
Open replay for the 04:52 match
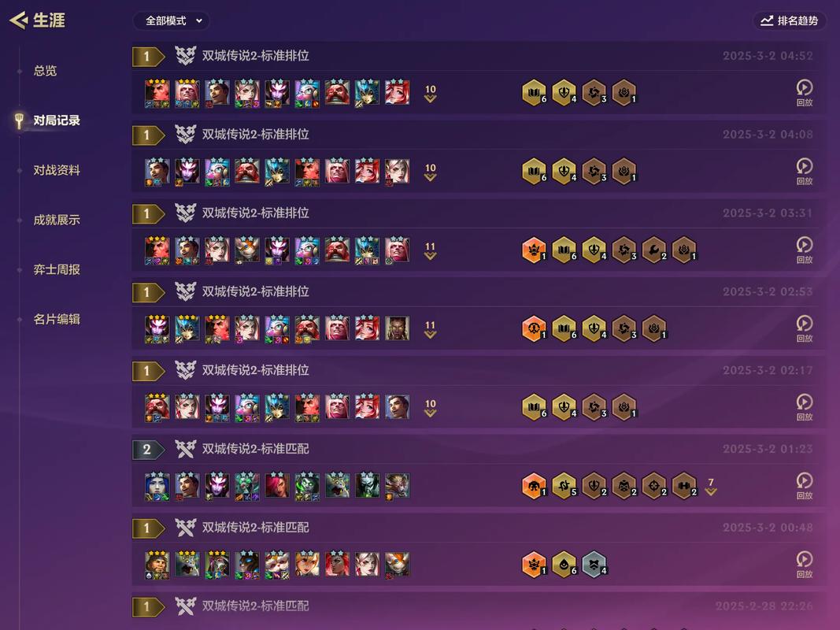click(804, 93)
